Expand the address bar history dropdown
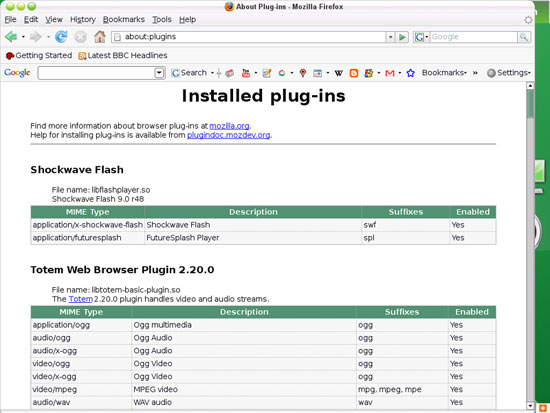Image resolution: width=550 pixels, height=413 pixels. pos(390,37)
